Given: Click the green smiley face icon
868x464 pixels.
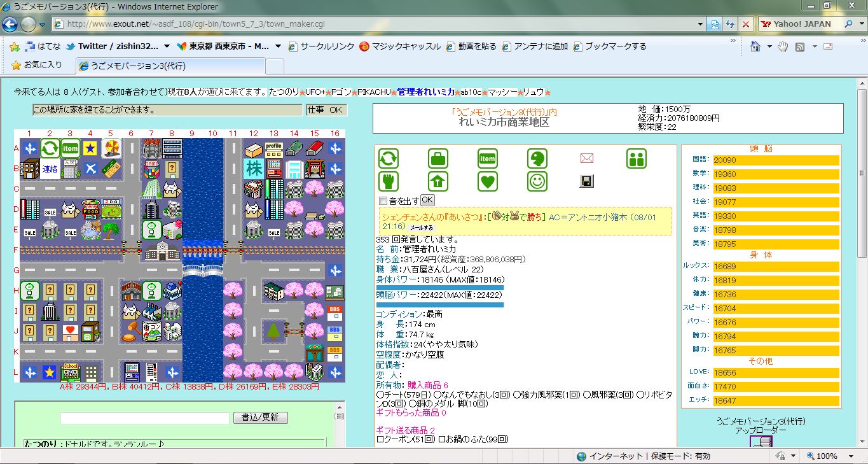Looking at the screenshot, I should point(537,181).
